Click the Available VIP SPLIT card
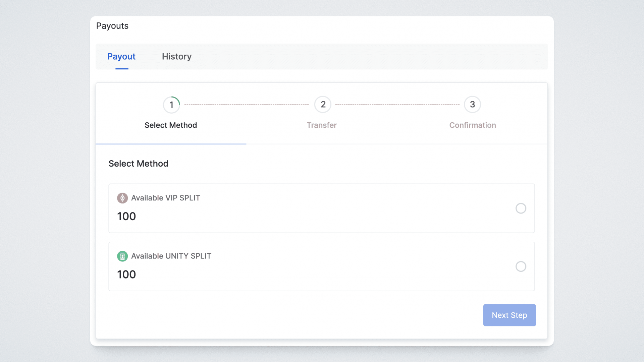Screen dimensions: 644x362 pos(321,208)
